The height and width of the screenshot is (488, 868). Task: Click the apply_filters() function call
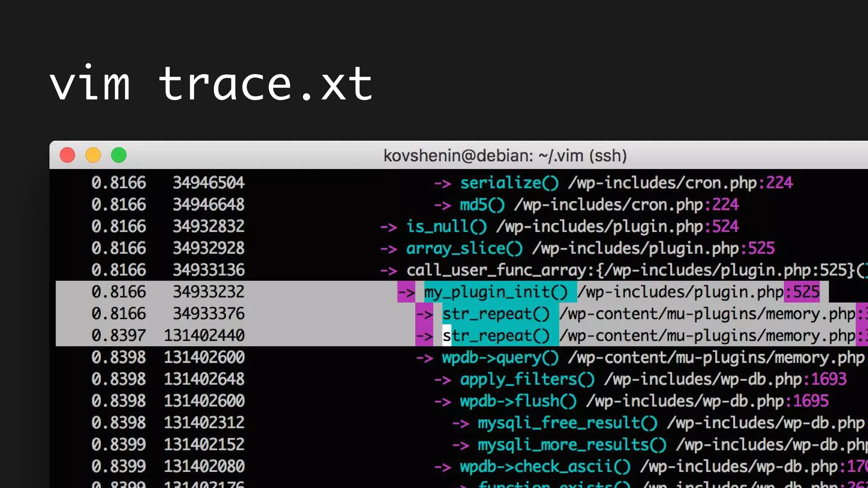[x=527, y=379]
